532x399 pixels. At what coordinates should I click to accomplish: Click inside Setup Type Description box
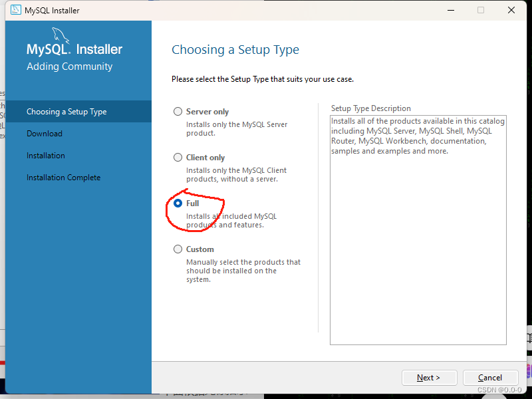pos(418,230)
